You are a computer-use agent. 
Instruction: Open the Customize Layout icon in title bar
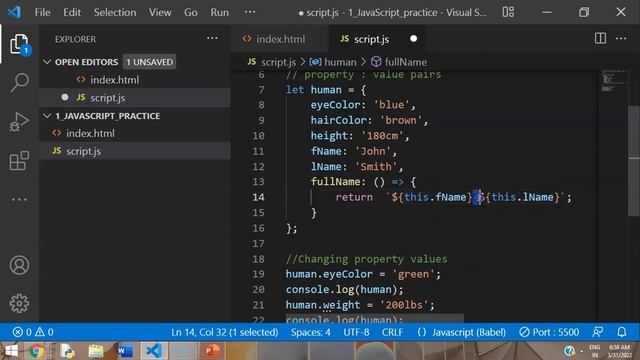[x=508, y=12]
